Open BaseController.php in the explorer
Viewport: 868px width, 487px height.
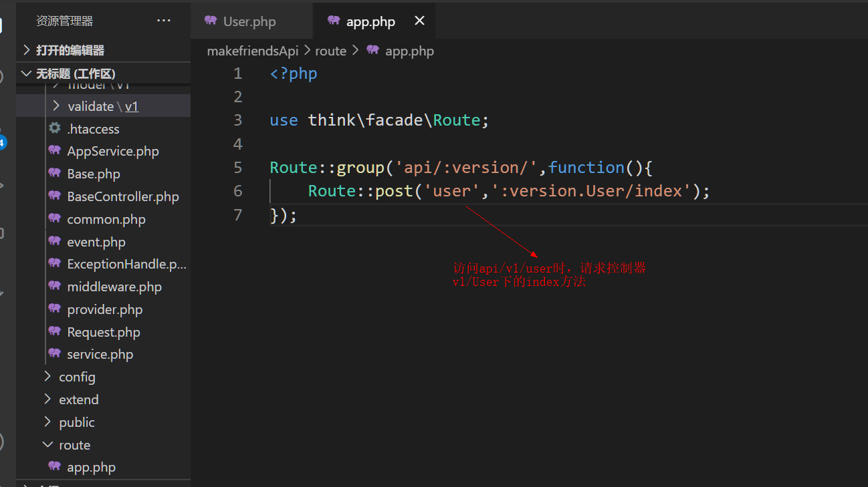(122, 196)
